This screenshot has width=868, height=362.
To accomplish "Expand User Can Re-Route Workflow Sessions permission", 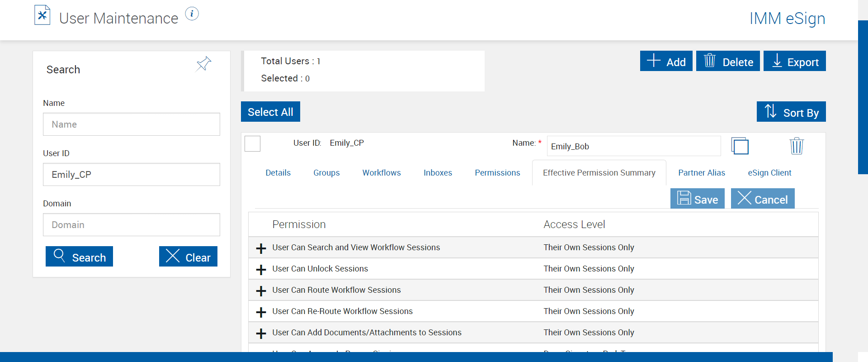I will pyautogui.click(x=261, y=312).
